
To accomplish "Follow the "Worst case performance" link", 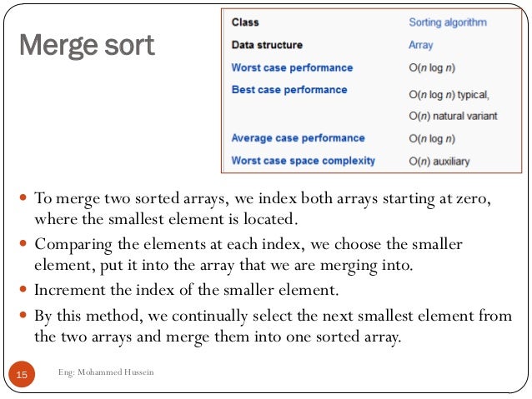I will tap(292, 67).
